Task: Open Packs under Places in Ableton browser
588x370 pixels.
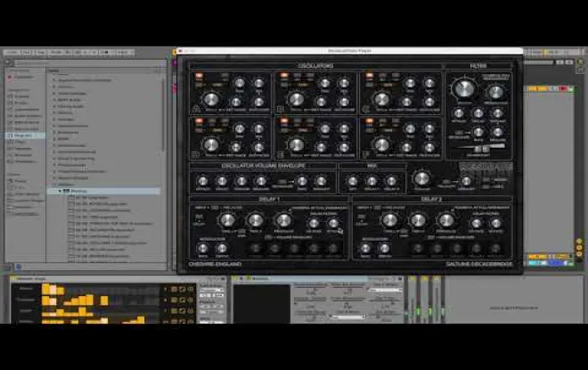Action: click(x=20, y=181)
